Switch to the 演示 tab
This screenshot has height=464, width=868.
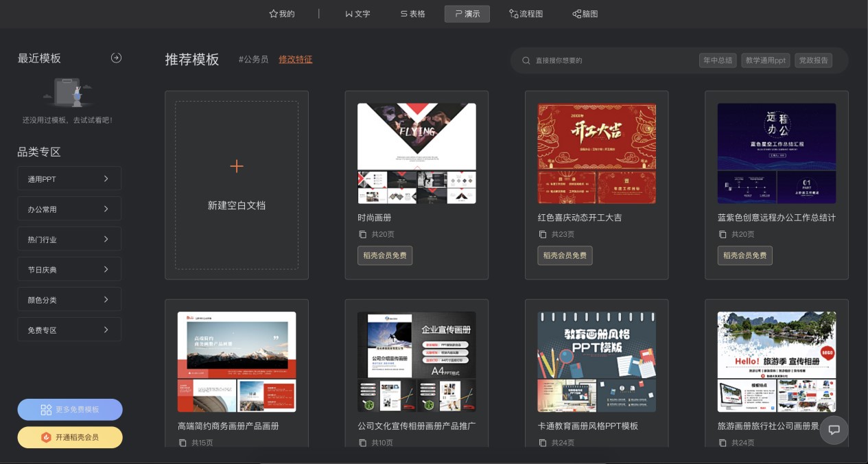pos(467,14)
